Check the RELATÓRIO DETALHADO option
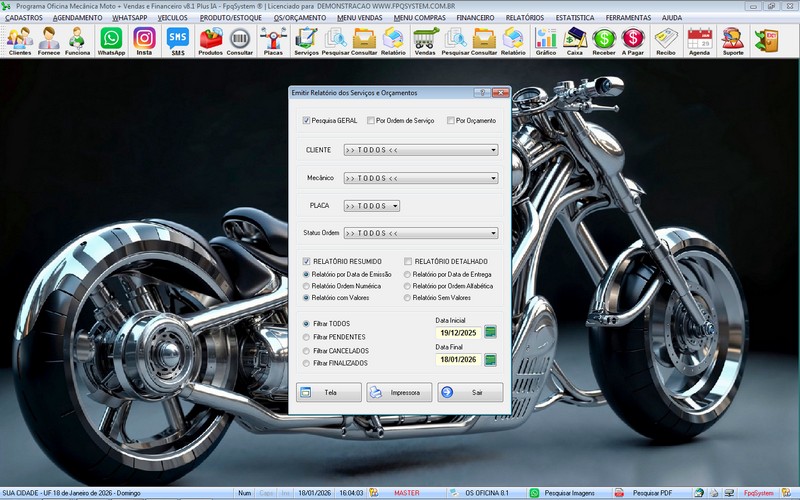The width and height of the screenshot is (800, 500). (408, 261)
